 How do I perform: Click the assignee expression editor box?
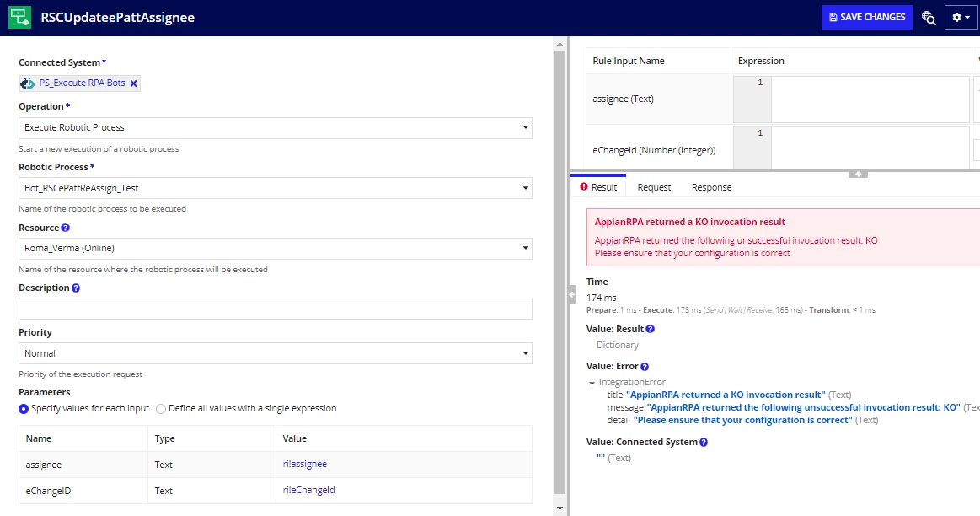pyautogui.click(x=870, y=99)
